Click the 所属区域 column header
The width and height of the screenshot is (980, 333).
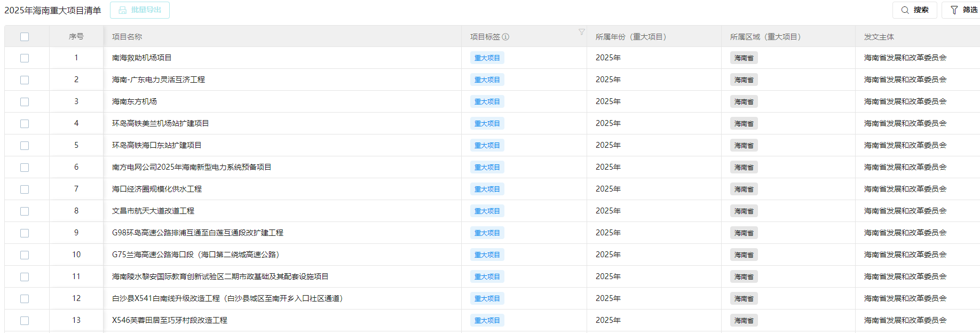[765, 37]
